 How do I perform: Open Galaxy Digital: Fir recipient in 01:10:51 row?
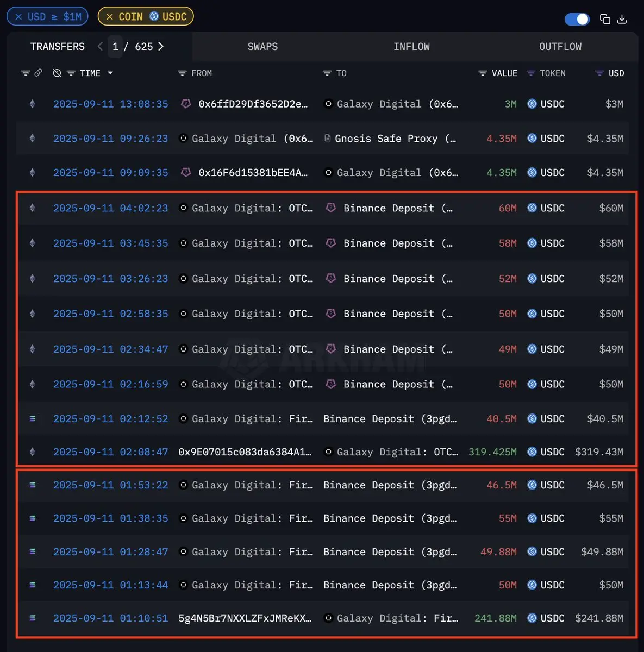click(397, 618)
